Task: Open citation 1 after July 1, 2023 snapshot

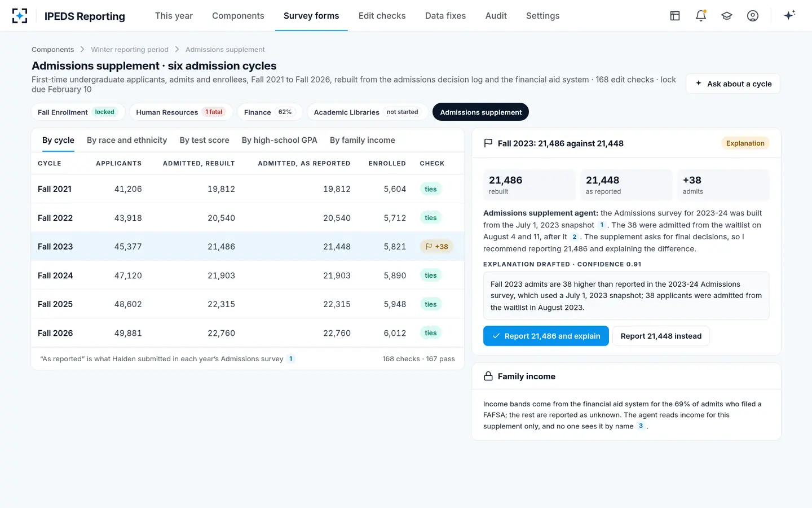Action: click(x=602, y=225)
